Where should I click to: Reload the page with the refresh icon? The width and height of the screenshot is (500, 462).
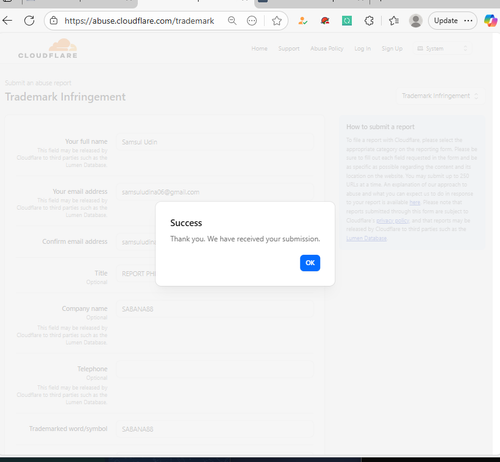(29, 21)
